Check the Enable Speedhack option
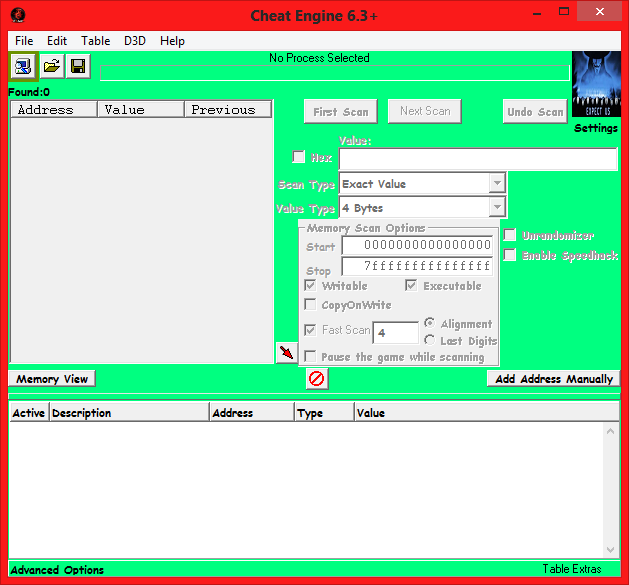The width and height of the screenshot is (629, 585). 510,256
